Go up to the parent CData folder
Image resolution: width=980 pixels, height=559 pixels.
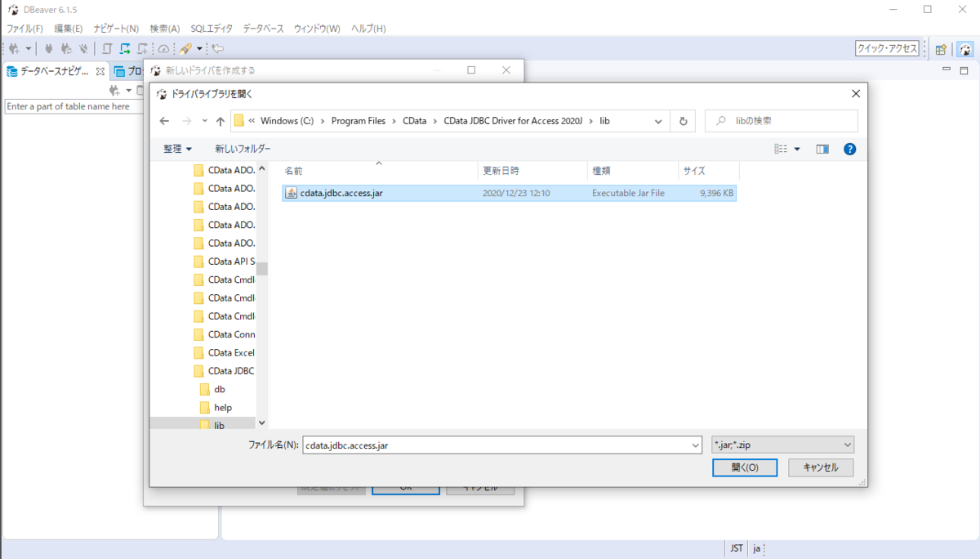click(x=220, y=120)
